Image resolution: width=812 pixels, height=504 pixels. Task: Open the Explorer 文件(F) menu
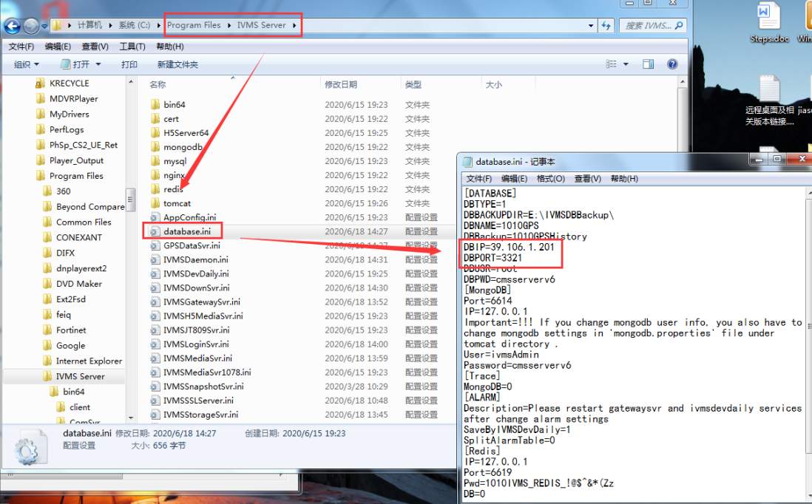[x=21, y=47]
